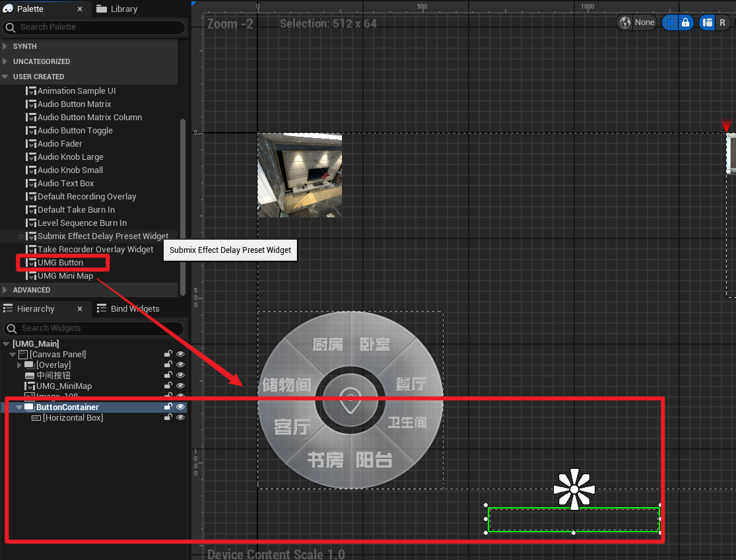Screen dimensions: 736x560
Task: Toggle lock for [Overlay]
Action: coord(168,365)
